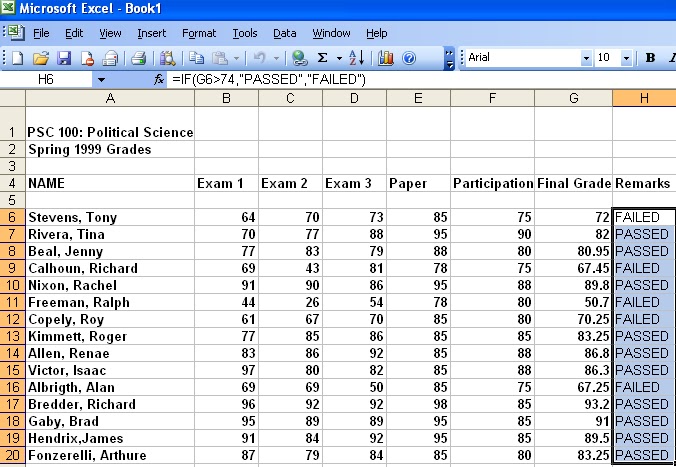The width and height of the screenshot is (676, 467).
Task: Click the Paste clipboard icon
Action: point(220,58)
